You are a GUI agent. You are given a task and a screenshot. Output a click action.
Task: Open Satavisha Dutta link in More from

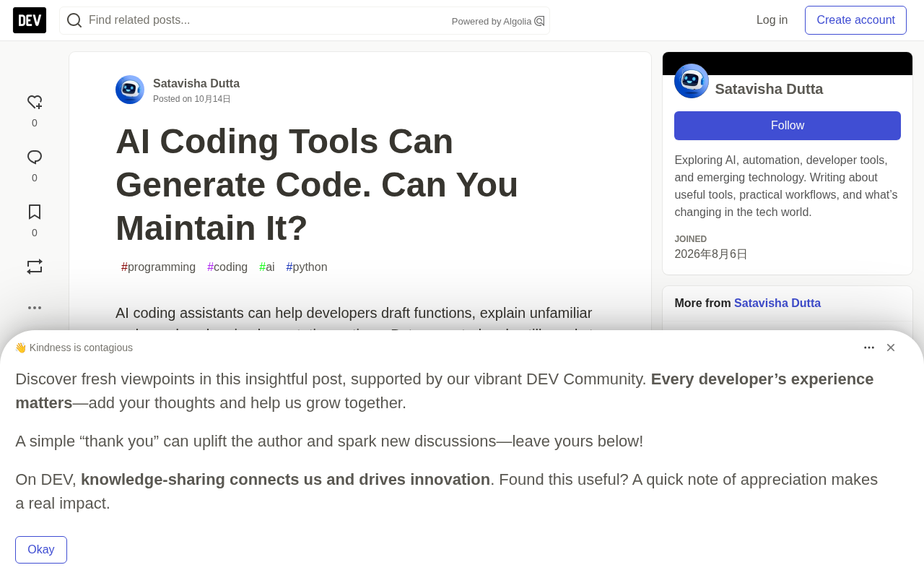(777, 303)
